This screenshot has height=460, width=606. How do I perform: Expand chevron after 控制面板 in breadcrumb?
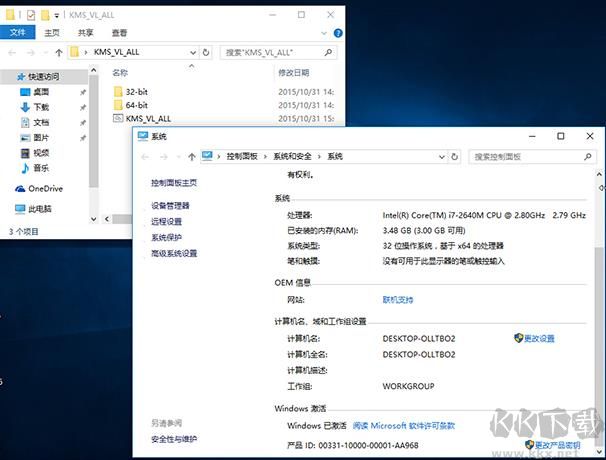click(266, 157)
